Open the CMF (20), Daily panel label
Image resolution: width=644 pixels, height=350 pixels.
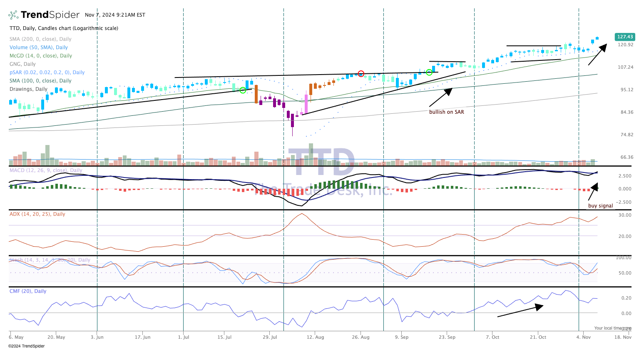[x=28, y=291]
